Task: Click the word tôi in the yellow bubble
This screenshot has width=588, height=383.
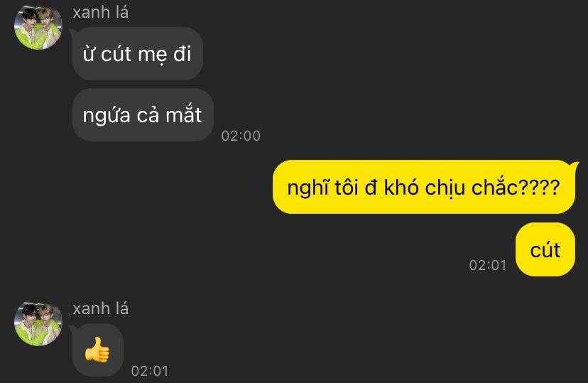Action: point(346,187)
